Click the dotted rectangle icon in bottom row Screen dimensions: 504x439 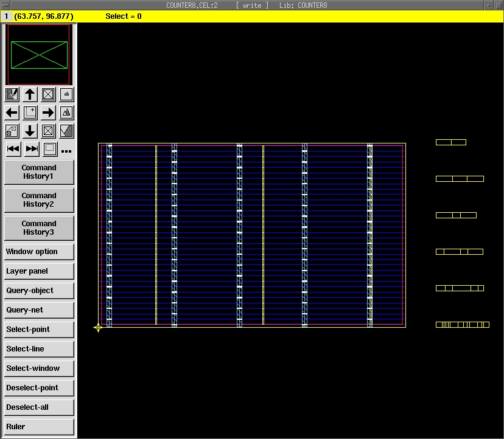click(50, 149)
